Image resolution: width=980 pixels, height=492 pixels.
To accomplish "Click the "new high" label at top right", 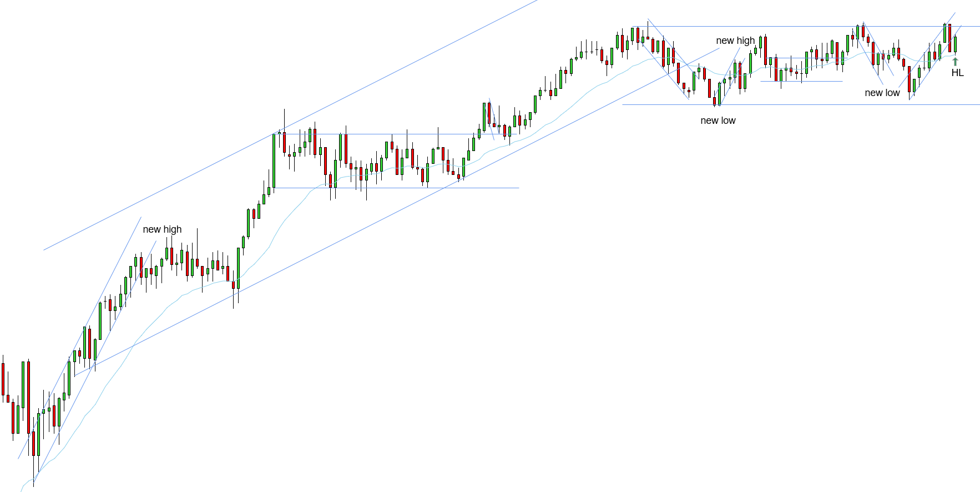I will [x=735, y=41].
